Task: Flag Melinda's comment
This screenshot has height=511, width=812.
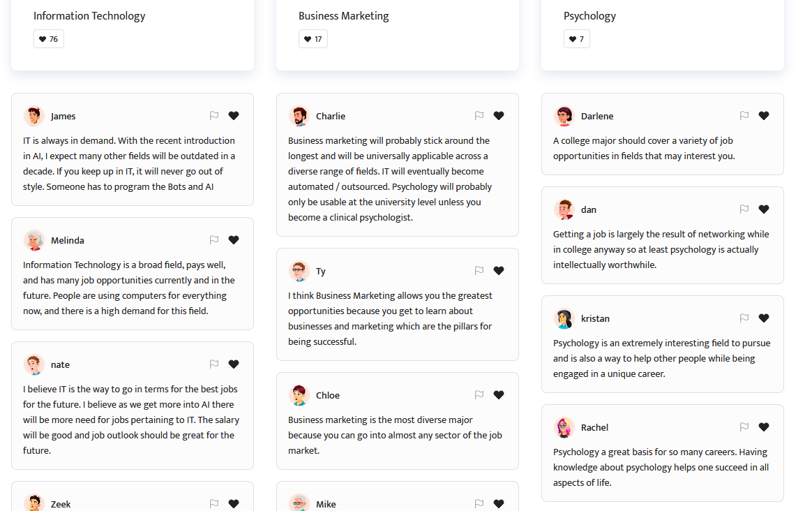Action: pos(214,240)
